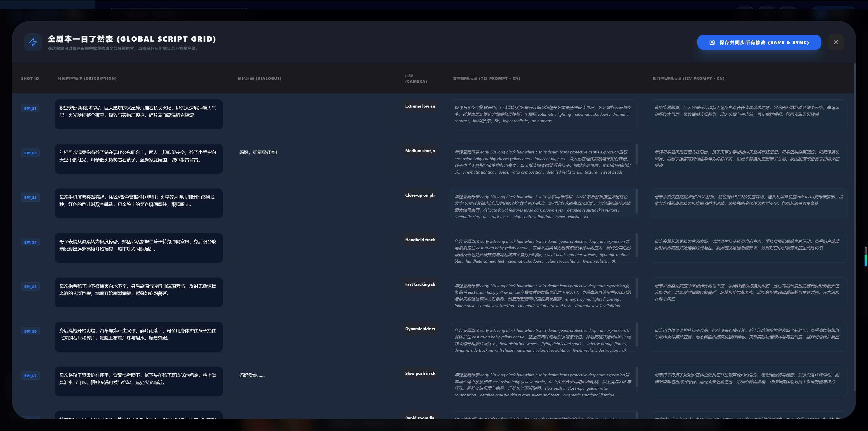Close the Global Script Grid dialog
The width and height of the screenshot is (868, 431).
tap(835, 42)
